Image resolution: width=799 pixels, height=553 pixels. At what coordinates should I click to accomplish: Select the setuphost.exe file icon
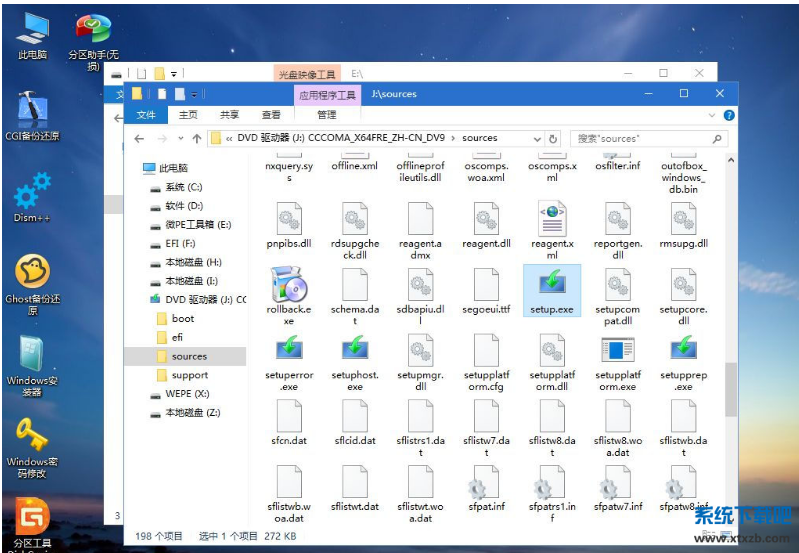point(355,349)
